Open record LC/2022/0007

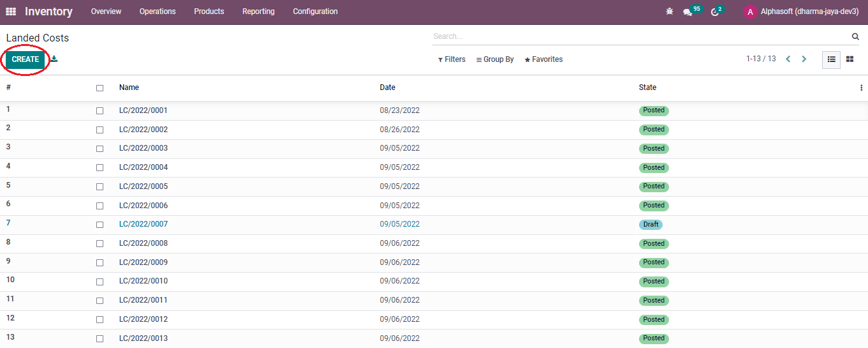coord(143,224)
